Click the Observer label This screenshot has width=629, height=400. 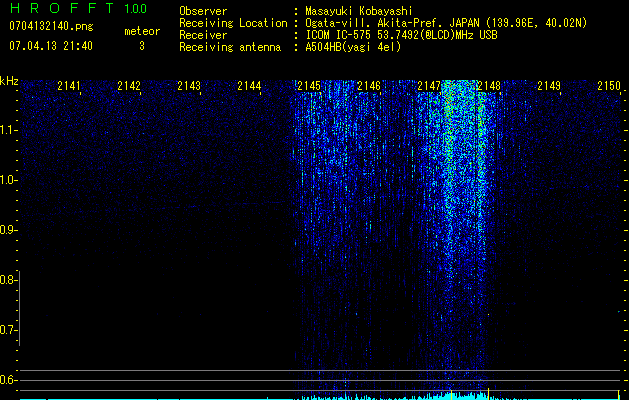[203, 11]
